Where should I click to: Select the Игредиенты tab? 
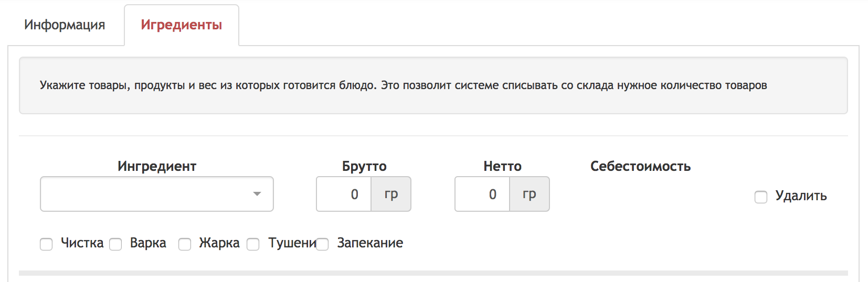(x=182, y=25)
